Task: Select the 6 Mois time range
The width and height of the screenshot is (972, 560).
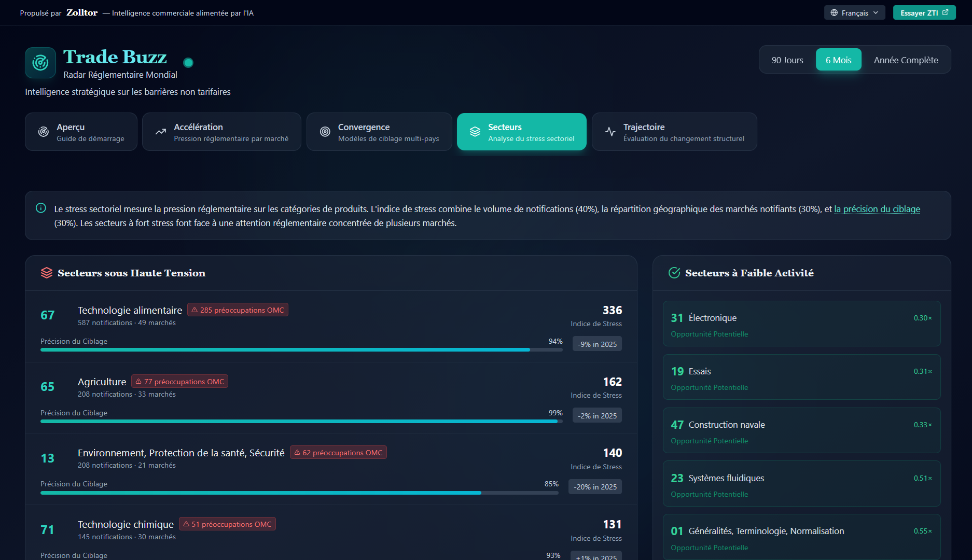Action: pyautogui.click(x=838, y=60)
